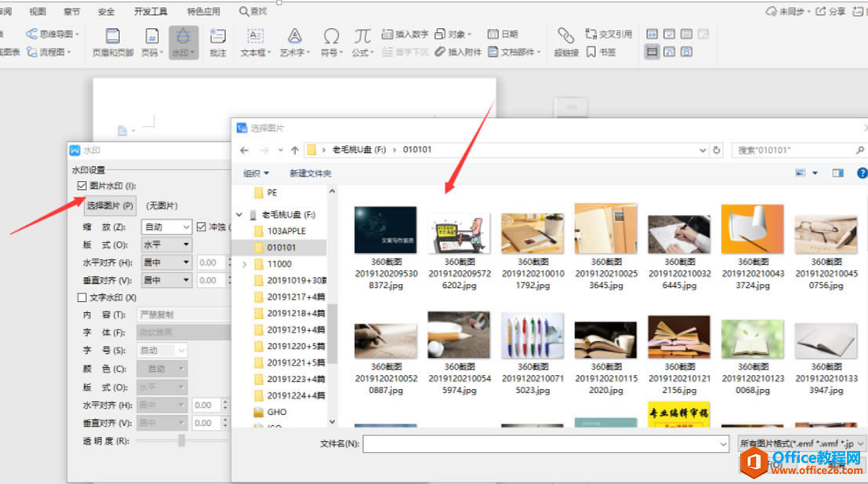Toggle the preview pane icon in the file dialog
Image resolution: width=868 pixels, height=484 pixels.
click(x=837, y=173)
